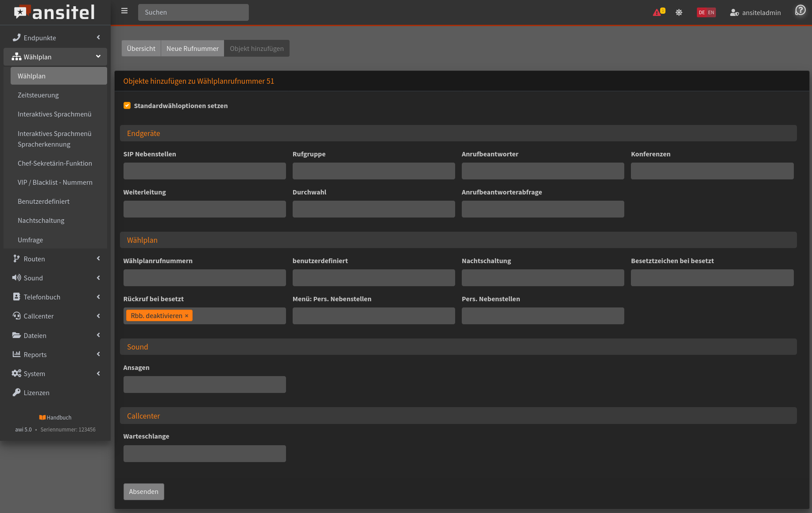Open the warning alert notification icon
The height and width of the screenshot is (513, 812).
(657, 12)
